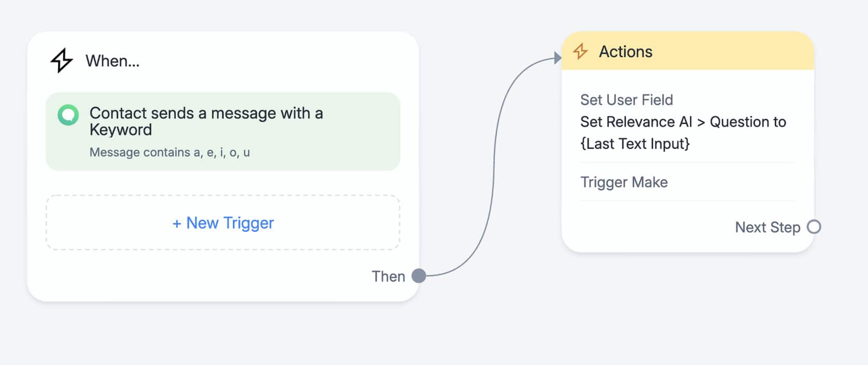Select the 'Actions' block title text
The image size is (868, 365).
(x=625, y=52)
